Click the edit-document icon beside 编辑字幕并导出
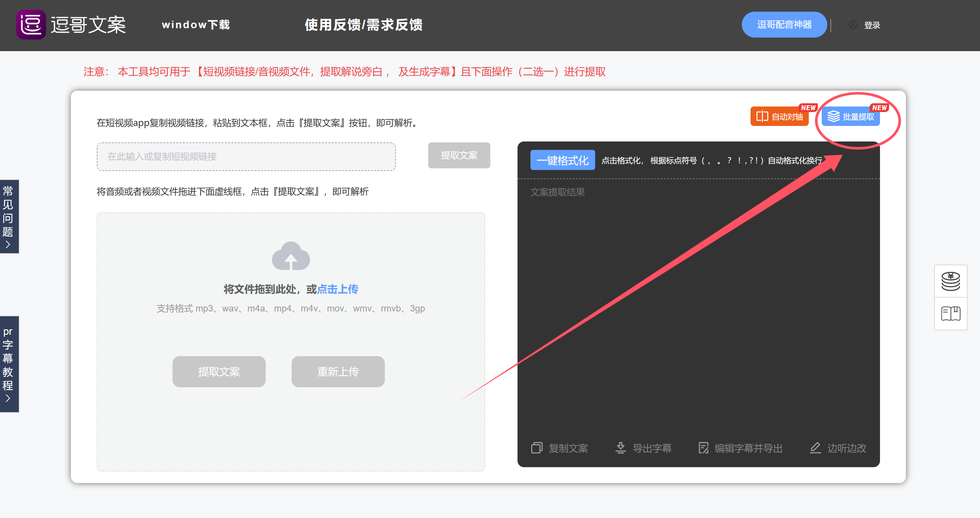 (703, 448)
